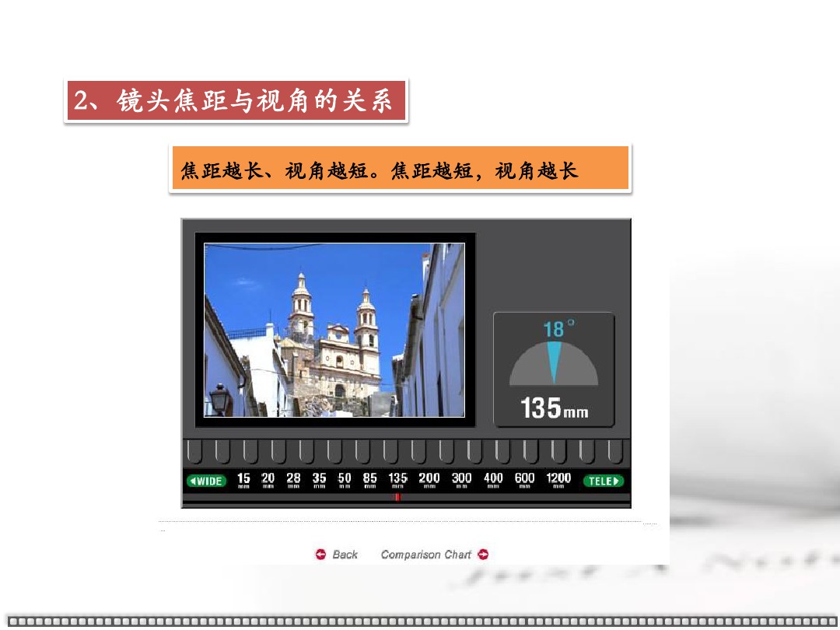This screenshot has height=630, width=840.
Task: Select the 50 mm focal length
Action: click(x=345, y=480)
